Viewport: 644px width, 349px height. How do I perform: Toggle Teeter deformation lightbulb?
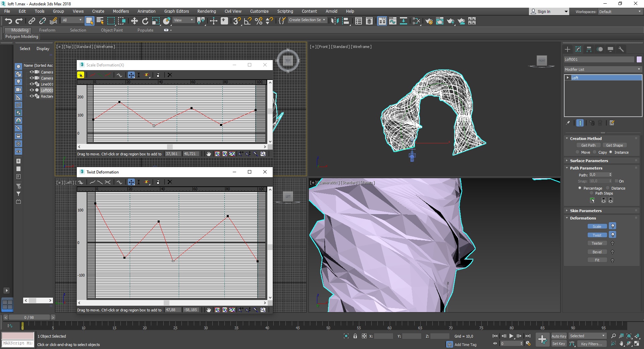pyautogui.click(x=612, y=243)
